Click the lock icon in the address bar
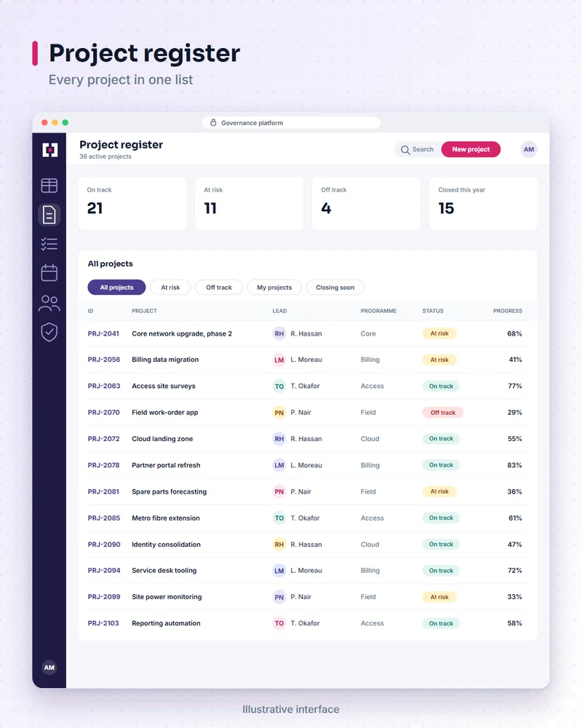The image size is (582, 728). coord(213,122)
